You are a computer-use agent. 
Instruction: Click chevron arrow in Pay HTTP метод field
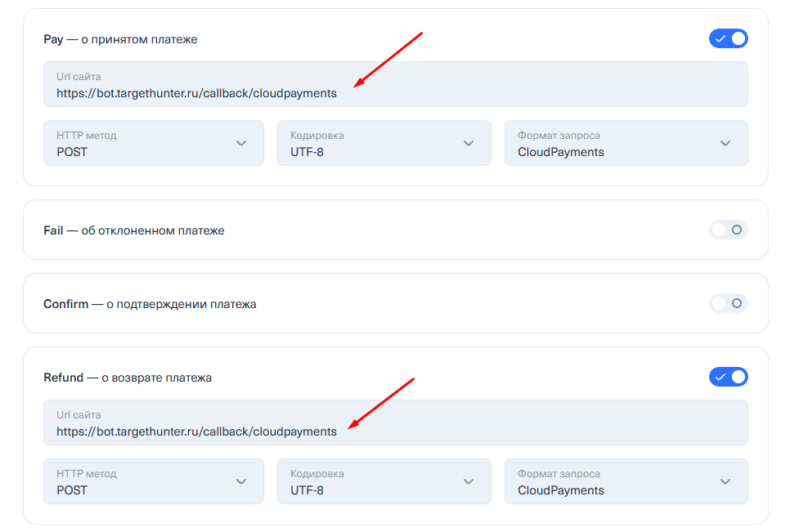tap(241, 143)
